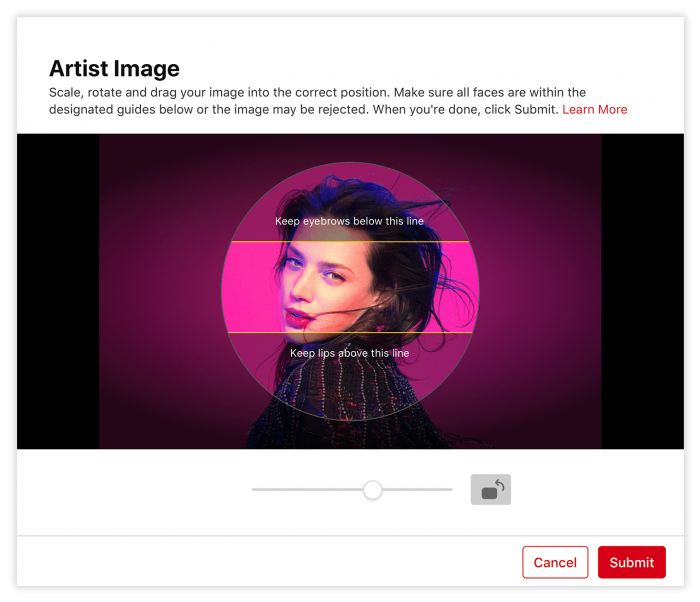The image size is (700, 602).
Task: Click slider track left of the handle
Action: click(305, 490)
